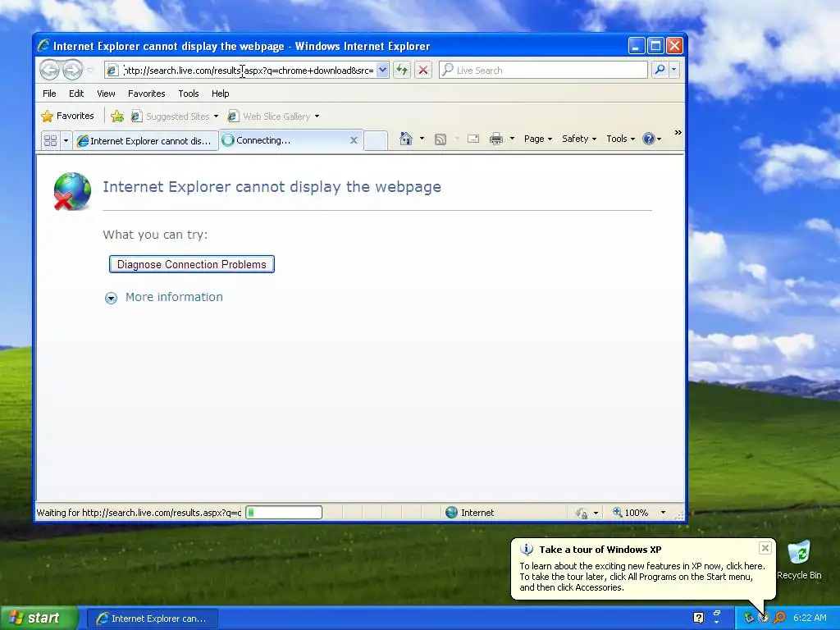The height and width of the screenshot is (630, 840).
Task: Click the window resize grip in status bar
Action: pos(679,515)
